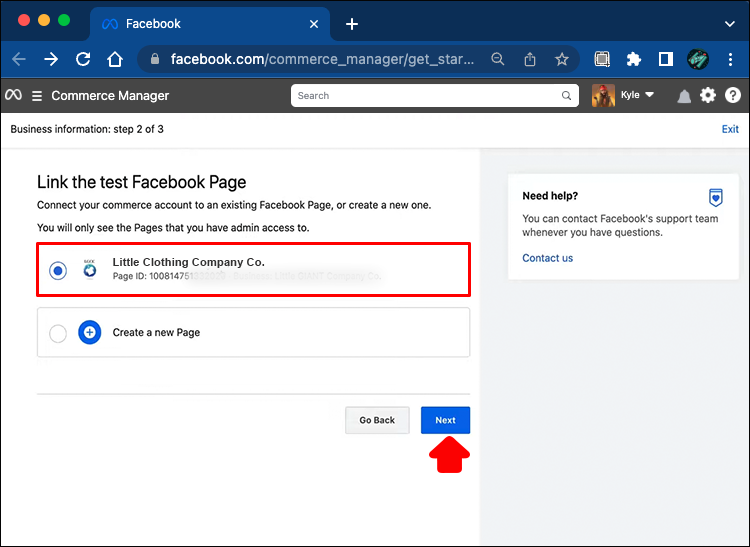Select the Little Clothing Company Co. radio button
This screenshot has height=547, width=750.
point(58,270)
